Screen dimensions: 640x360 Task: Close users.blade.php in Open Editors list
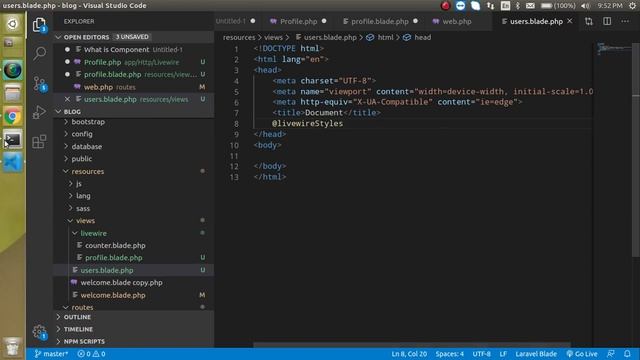click(x=67, y=99)
